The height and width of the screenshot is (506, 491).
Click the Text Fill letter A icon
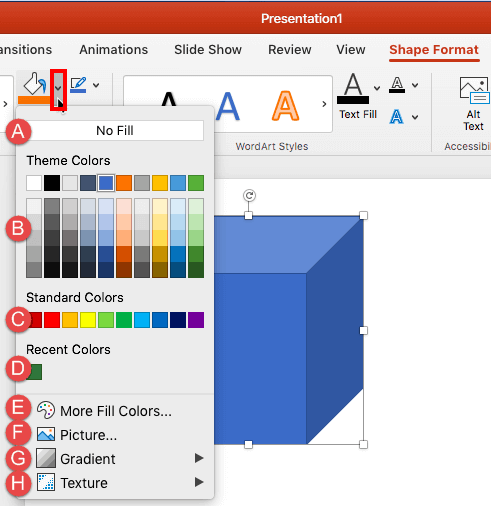click(353, 89)
